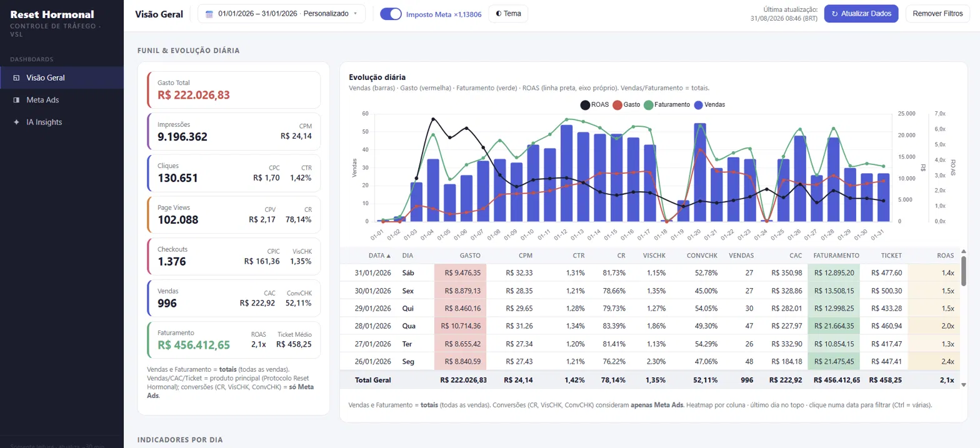Click the table scrollbar down arrow
Viewport: 980px width, 448px height.
click(x=963, y=385)
